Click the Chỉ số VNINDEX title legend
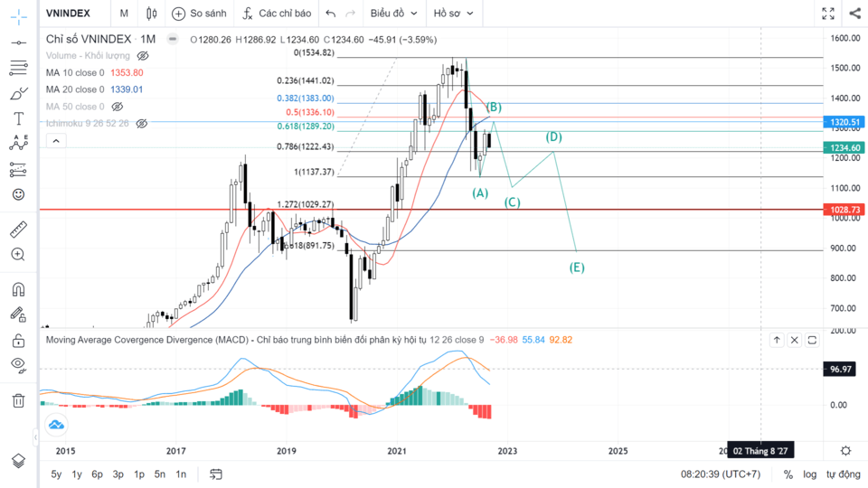Screen dimensions: 868x488 tap(89, 39)
